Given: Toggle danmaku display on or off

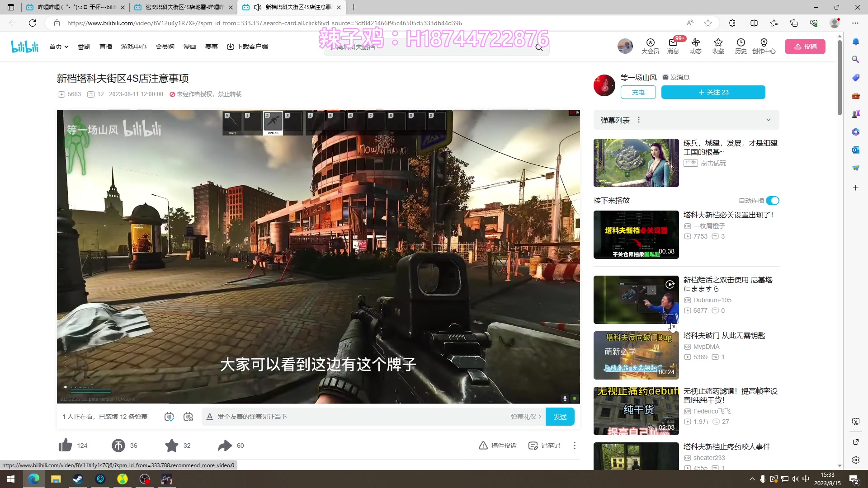Looking at the screenshot, I should coord(169,417).
